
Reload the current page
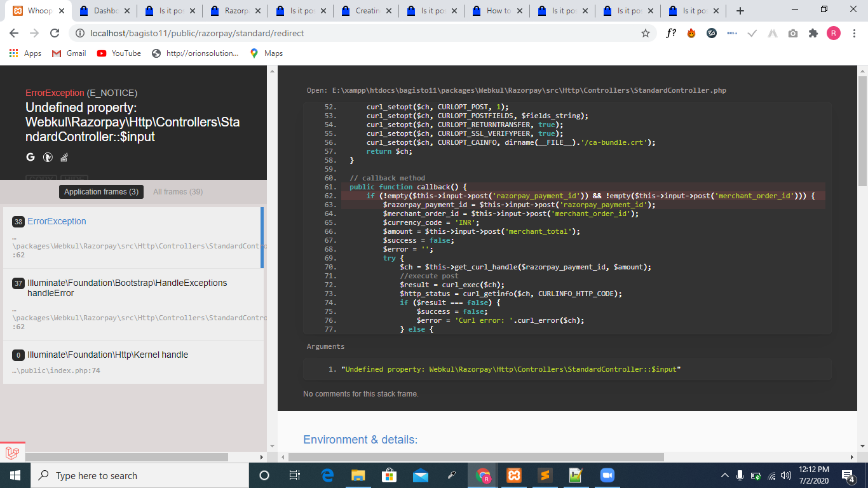(55, 33)
